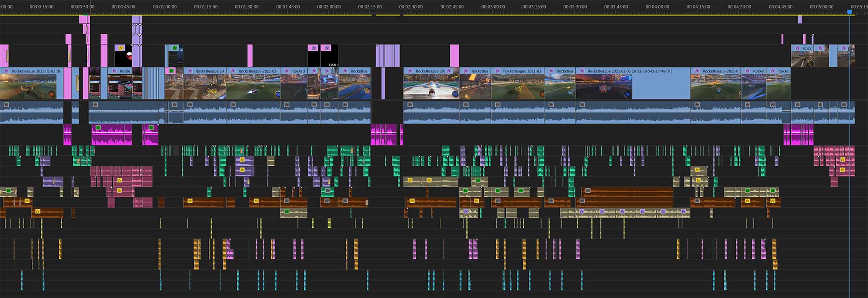Select the pink upper-track clip near 00:02:45
The height and width of the screenshot is (298, 868).
click(454, 56)
